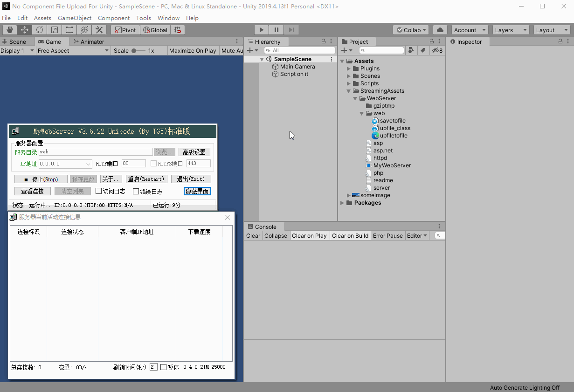Lock the Project panel
Screen dimensions: 574x392
[x=432, y=41]
